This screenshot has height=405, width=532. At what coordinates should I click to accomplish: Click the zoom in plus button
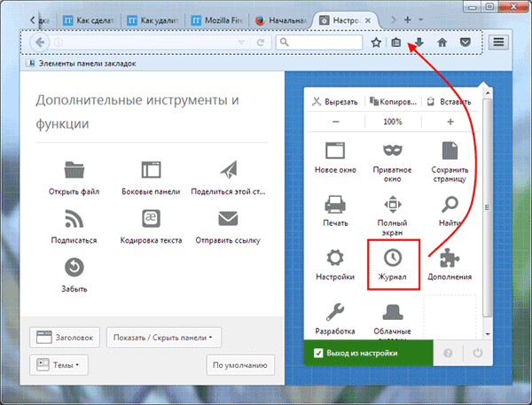coord(450,121)
